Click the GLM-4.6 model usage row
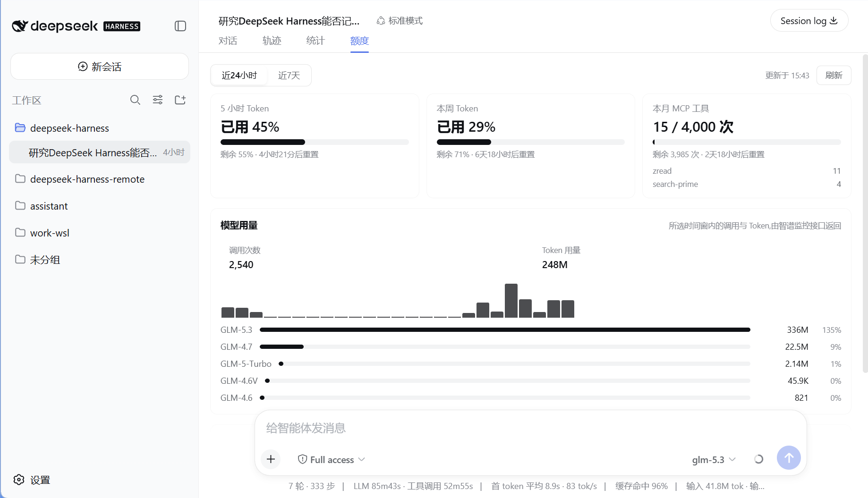868x498 pixels. (530, 398)
